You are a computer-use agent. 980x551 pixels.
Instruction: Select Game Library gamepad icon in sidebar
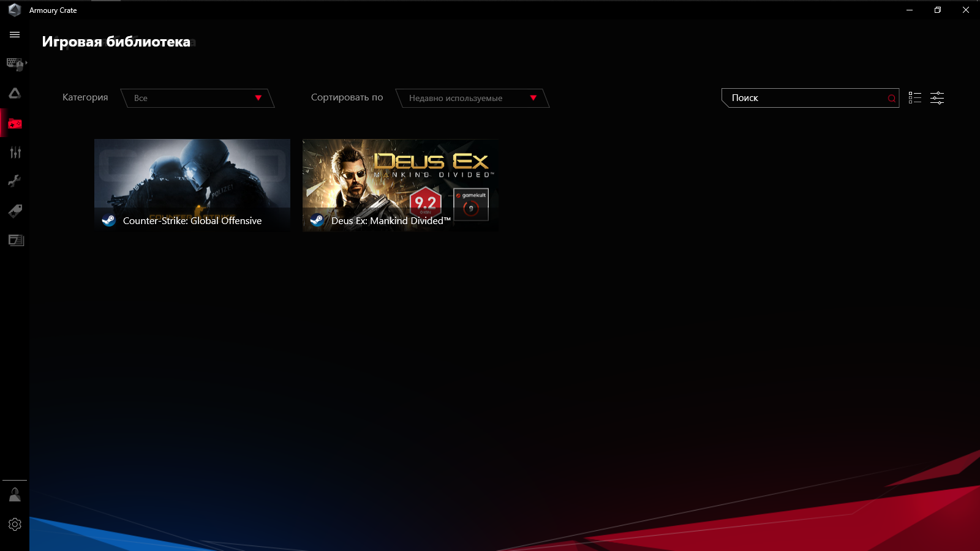pos(15,124)
